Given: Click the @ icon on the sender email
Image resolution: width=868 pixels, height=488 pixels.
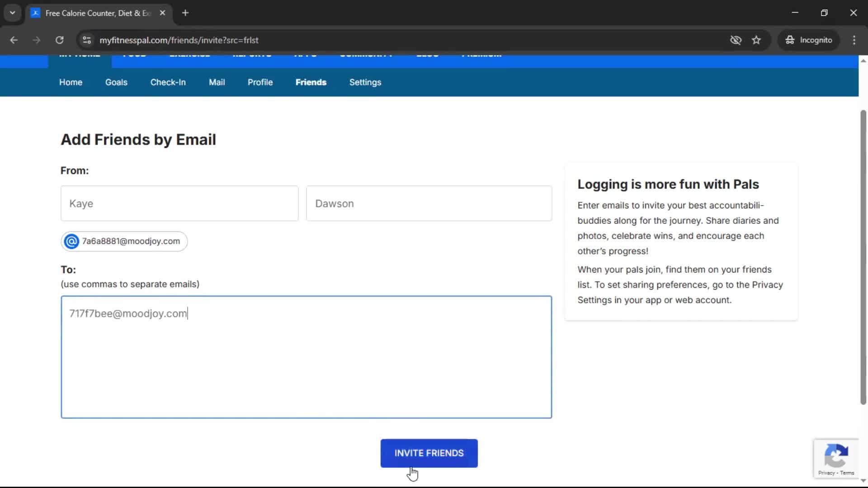Looking at the screenshot, I should pos(71,241).
